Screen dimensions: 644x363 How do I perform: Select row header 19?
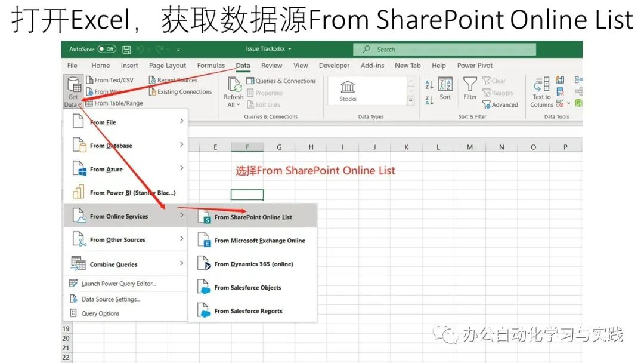[66, 328]
